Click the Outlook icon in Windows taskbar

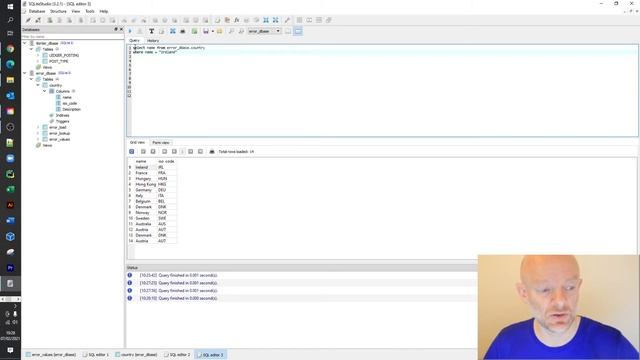(x=10, y=96)
